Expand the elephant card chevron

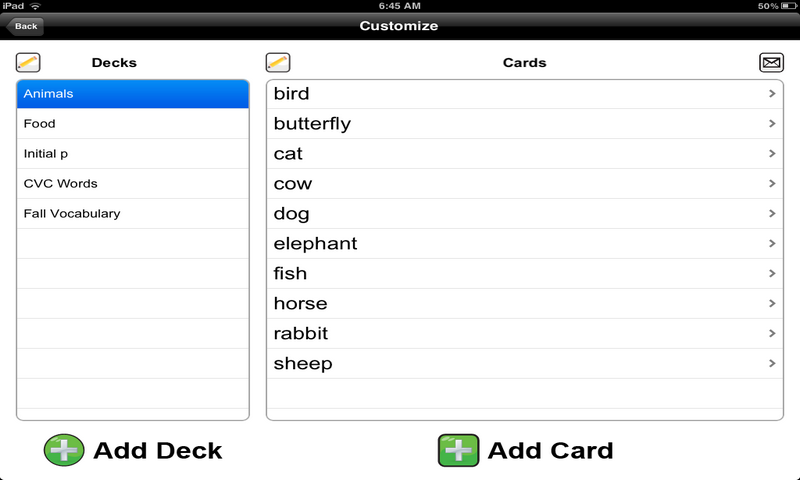(772, 244)
